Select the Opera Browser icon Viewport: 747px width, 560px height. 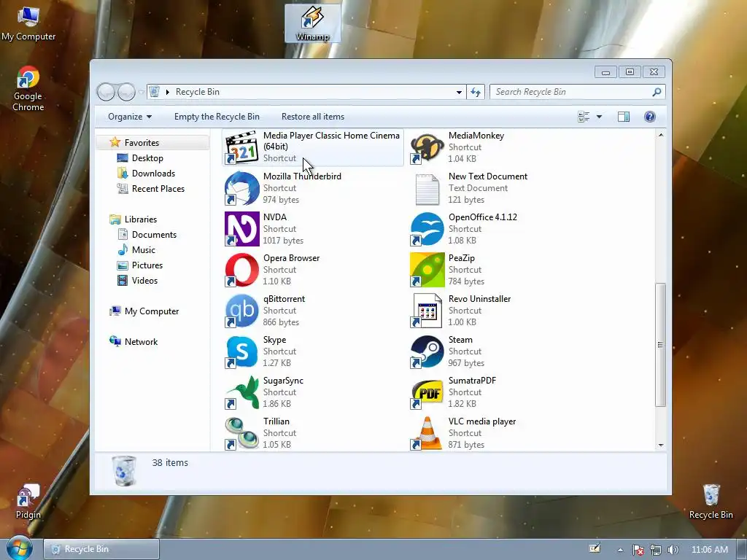point(241,270)
